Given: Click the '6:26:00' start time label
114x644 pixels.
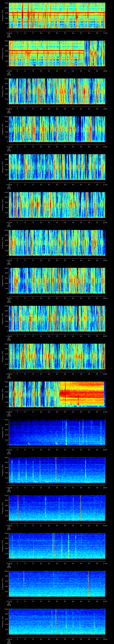Looking at the screenshot, I should (9, 412).
